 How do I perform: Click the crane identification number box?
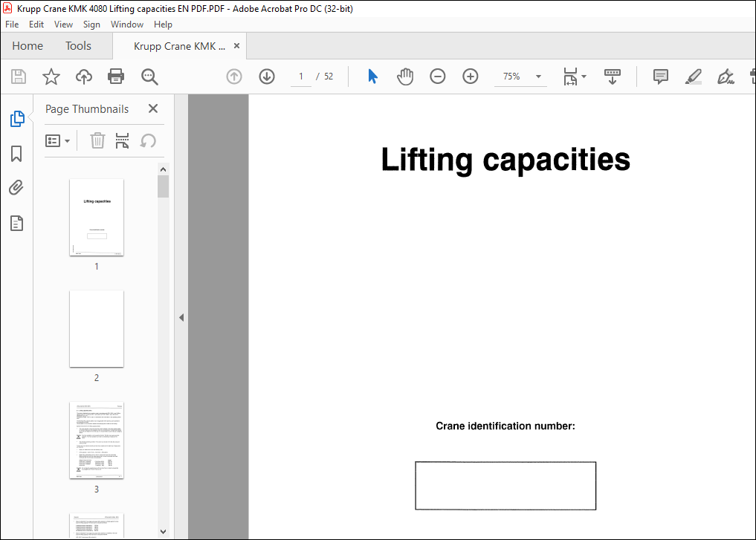click(x=505, y=486)
